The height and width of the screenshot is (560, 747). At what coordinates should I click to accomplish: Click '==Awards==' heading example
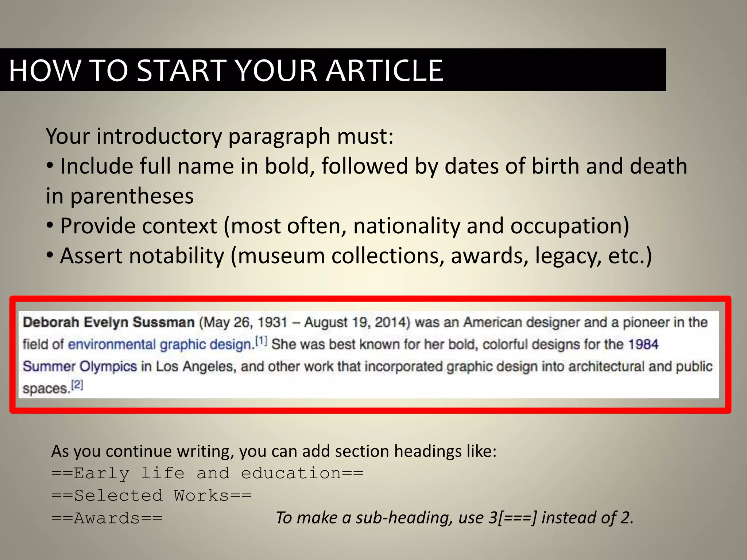click(x=107, y=518)
